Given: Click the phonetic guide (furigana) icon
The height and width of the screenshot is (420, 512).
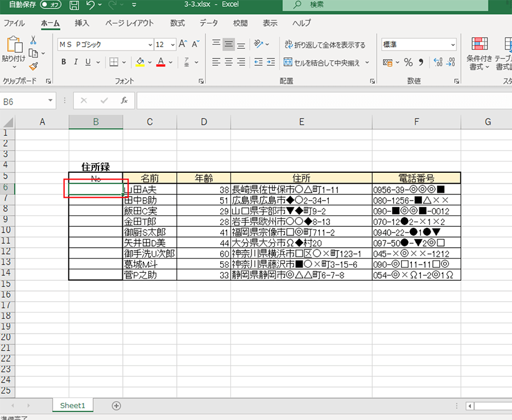Looking at the screenshot, I should tap(187, 62).
